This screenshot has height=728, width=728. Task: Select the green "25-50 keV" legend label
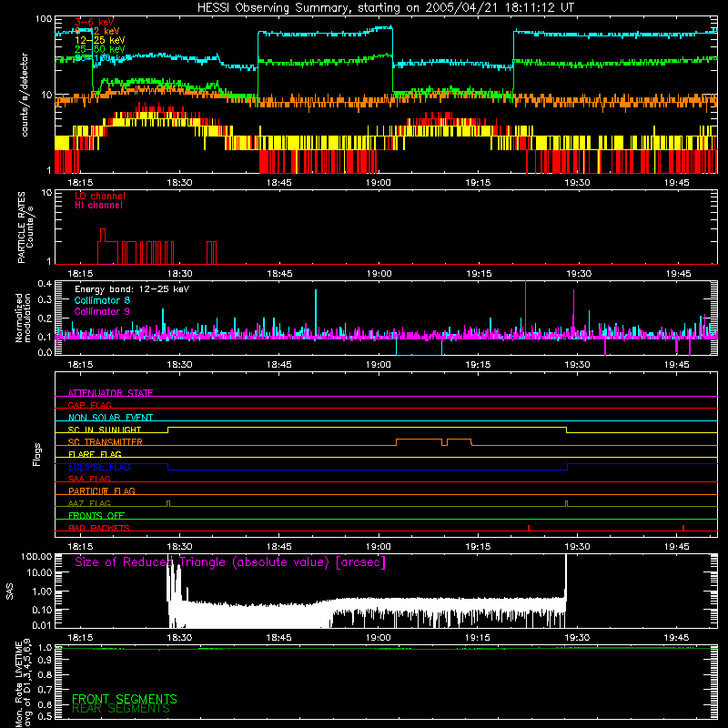tap(99, 49)
